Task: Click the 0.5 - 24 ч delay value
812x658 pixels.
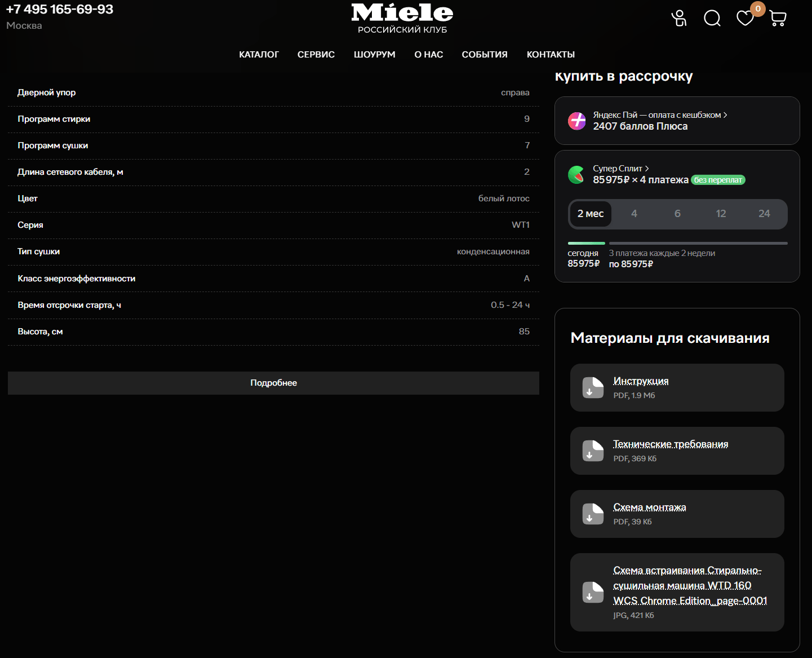Action: click(x=510, y=305)
